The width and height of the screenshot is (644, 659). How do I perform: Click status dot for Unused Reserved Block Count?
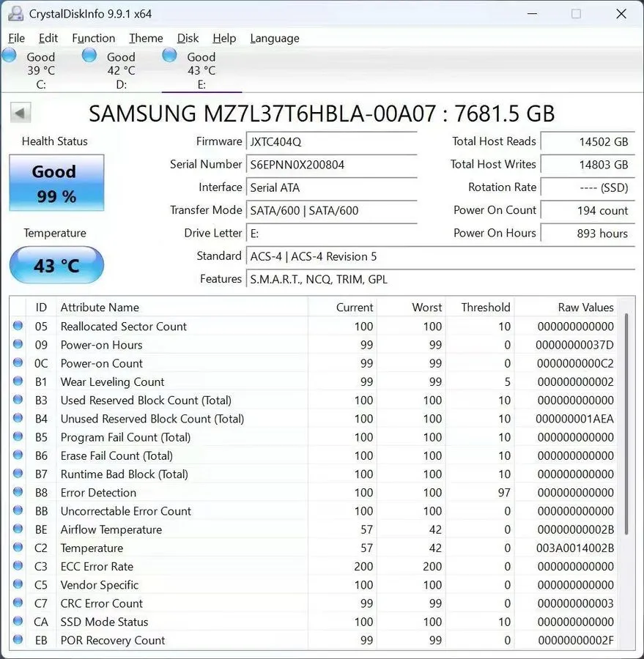click(18, 418)
